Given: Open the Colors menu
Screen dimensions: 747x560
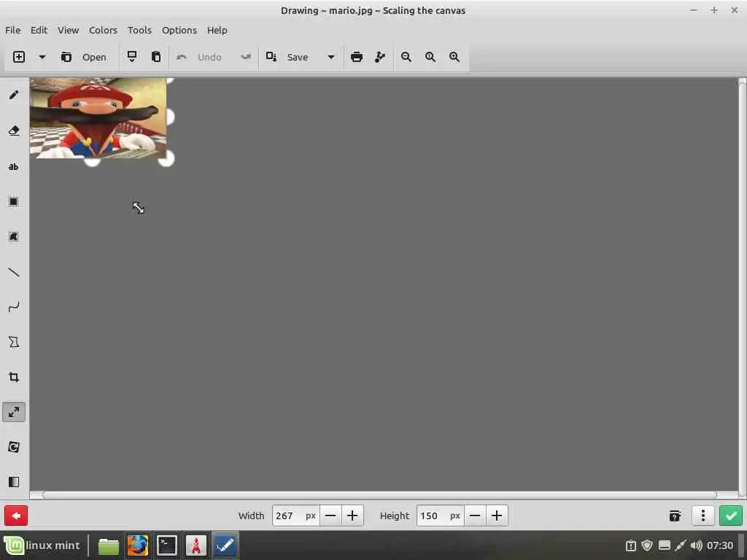Looking at the screenshot, I should coord(103,30).
